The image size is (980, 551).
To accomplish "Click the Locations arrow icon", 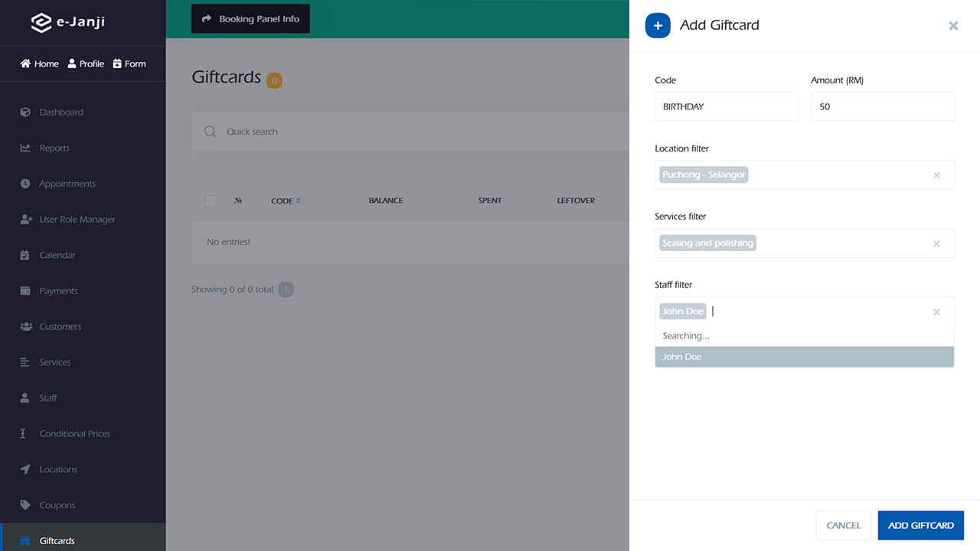I will 25,469.
